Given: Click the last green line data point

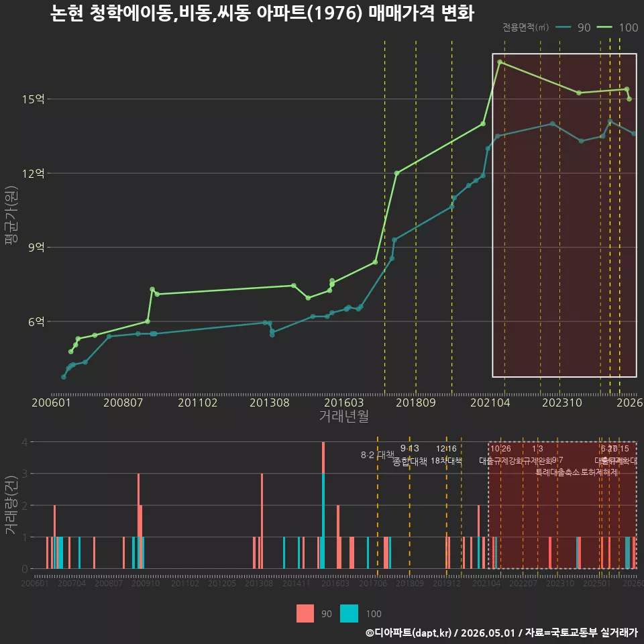Looking at the screenshot, I should click(629, 99).
